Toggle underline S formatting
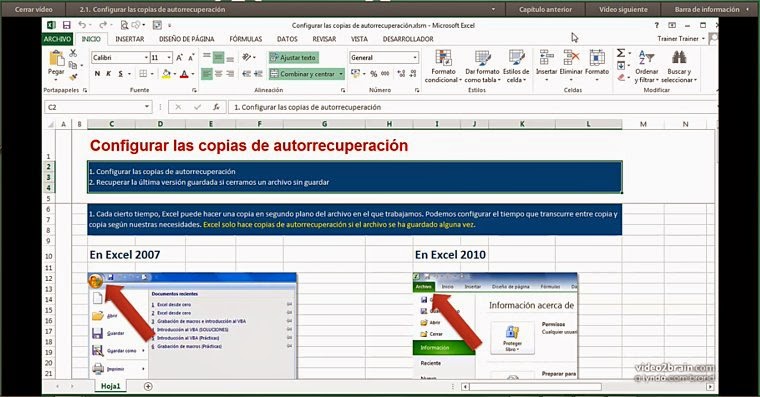The image size is (760, 397). 120,74
